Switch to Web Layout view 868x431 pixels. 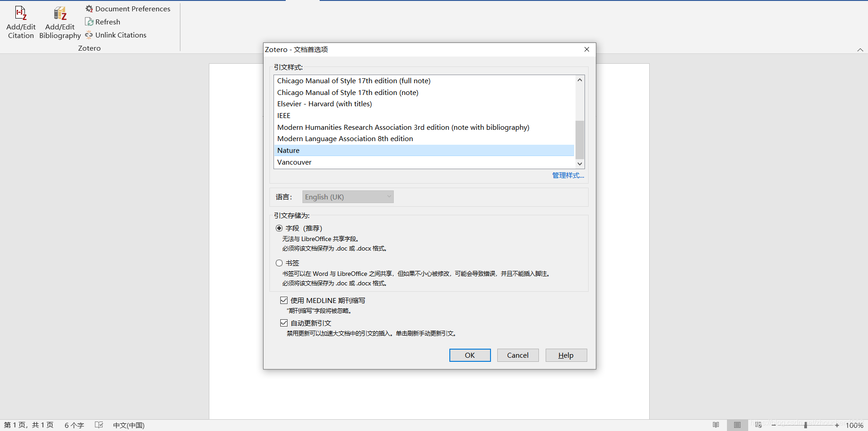click(759, 425)
